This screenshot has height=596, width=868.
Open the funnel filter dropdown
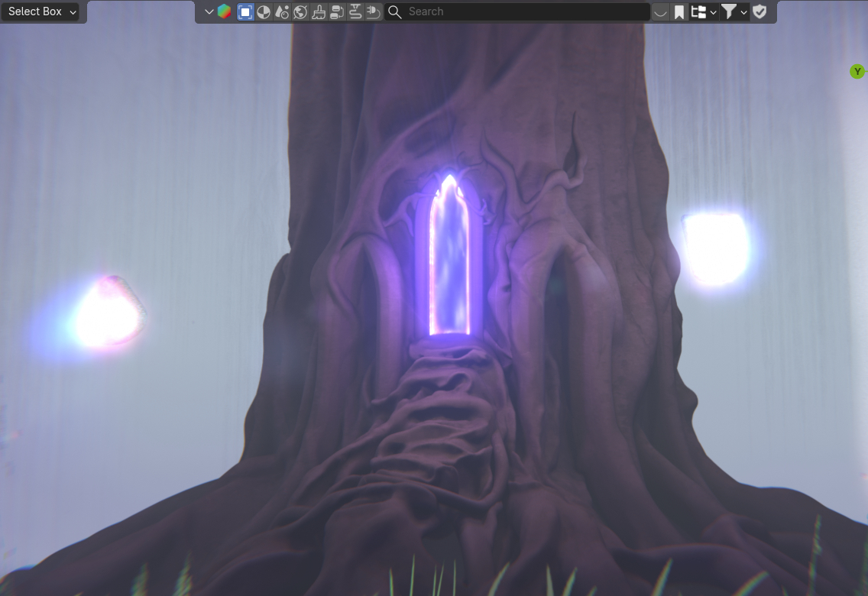coord(734,11)
